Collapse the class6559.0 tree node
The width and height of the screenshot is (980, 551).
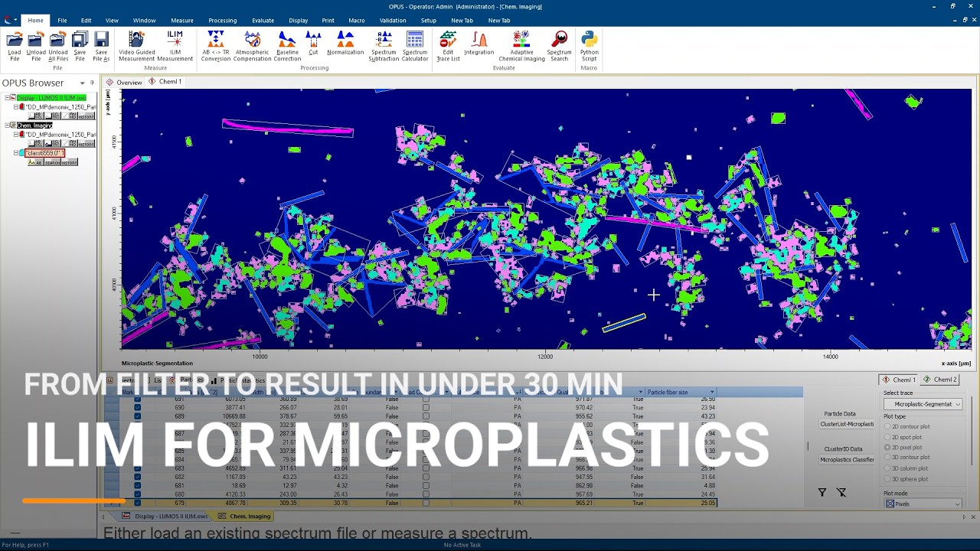16,153
